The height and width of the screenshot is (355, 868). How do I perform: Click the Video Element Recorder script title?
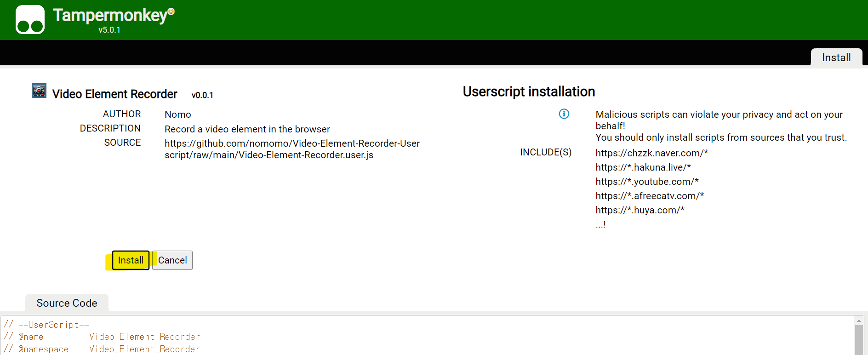[x=114, y=94]
